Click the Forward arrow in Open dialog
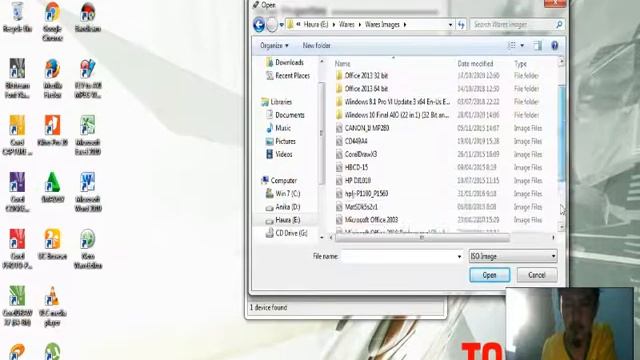Viewport: 640px width, 360px height. coord(272,25)
